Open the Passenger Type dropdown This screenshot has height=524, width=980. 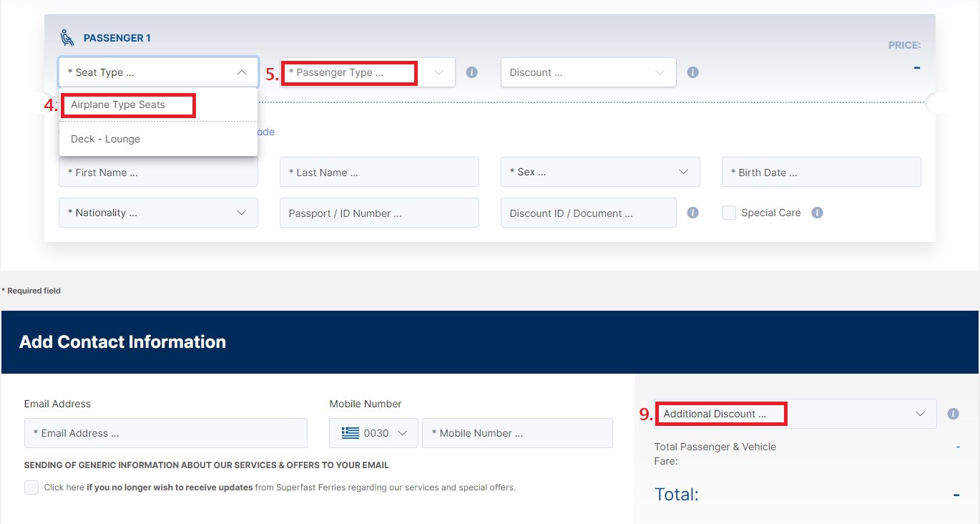[368, 72]
